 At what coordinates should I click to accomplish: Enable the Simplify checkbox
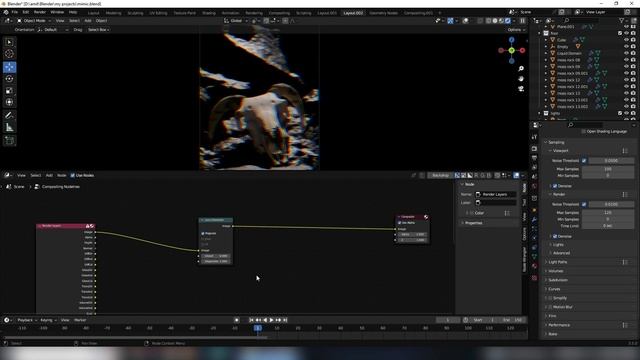tap(550, 298)
